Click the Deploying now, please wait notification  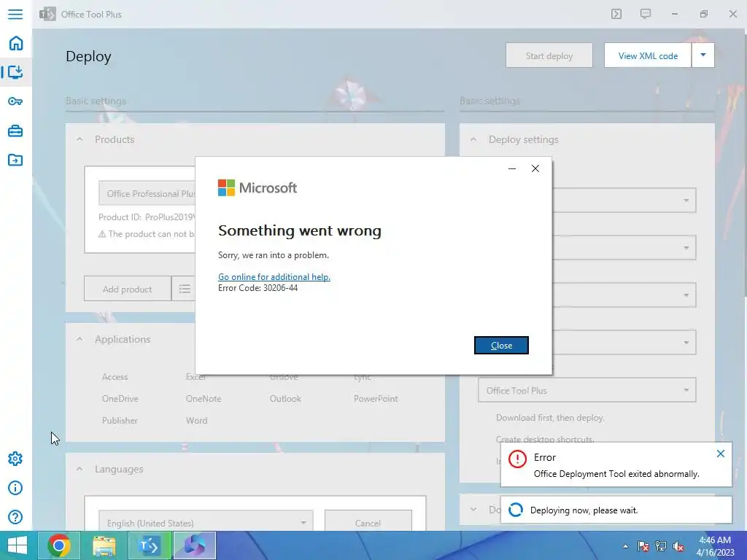tap(616, 510)
